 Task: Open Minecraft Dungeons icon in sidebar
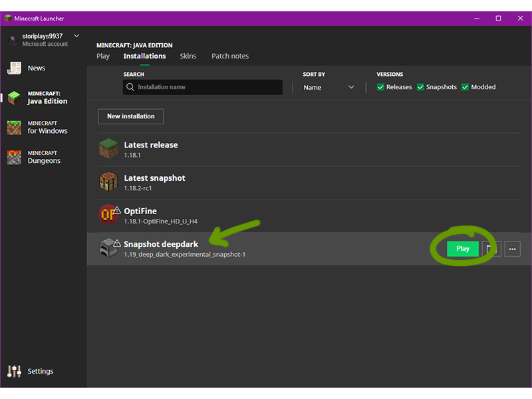click(14, 158)
